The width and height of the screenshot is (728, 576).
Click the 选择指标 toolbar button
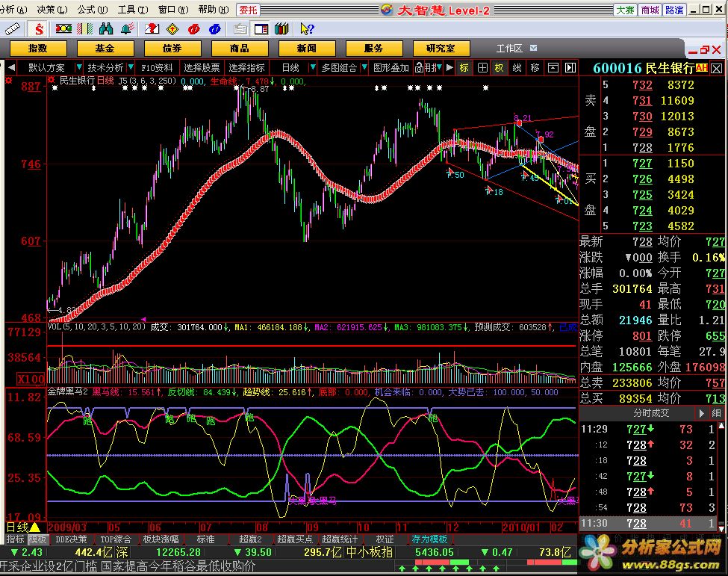tap(246, 68)
